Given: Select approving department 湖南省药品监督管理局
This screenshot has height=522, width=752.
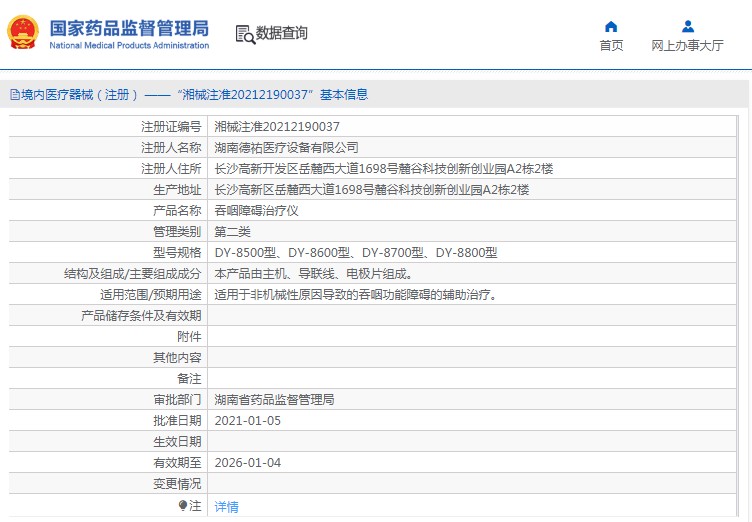Looking at the screenshot, I should pos(274,400).
